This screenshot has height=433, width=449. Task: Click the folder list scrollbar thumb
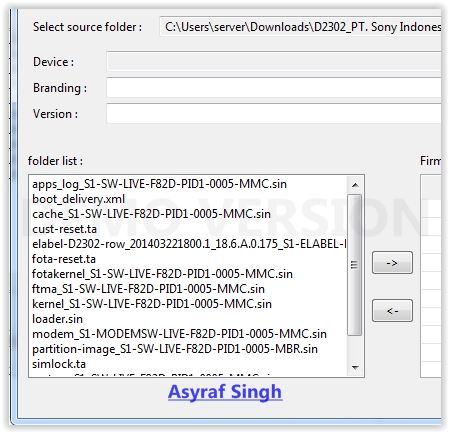coord(355,265)
